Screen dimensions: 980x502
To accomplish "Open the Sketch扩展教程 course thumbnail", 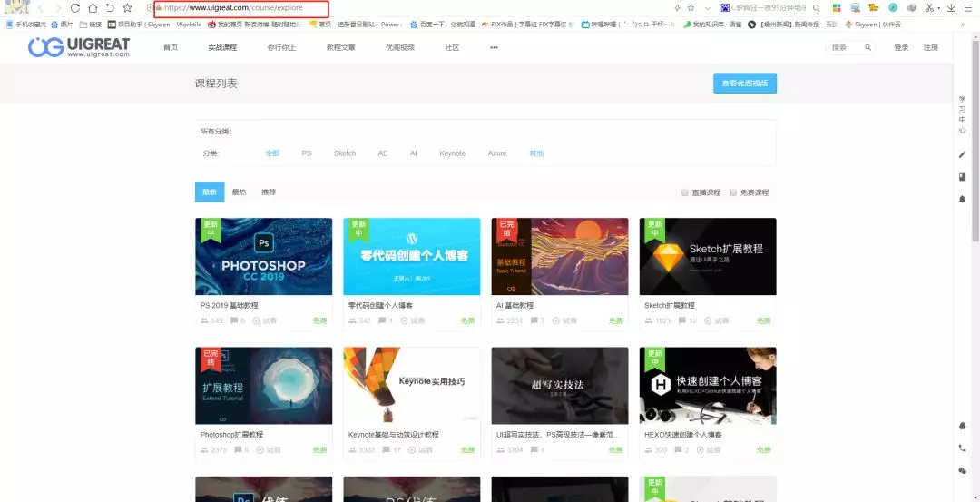I will [708, 256].
